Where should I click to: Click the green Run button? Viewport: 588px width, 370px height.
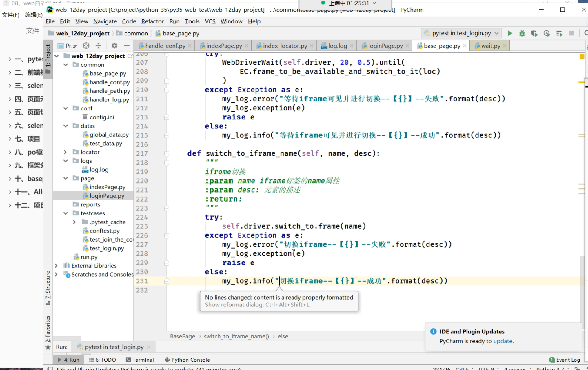510,33
